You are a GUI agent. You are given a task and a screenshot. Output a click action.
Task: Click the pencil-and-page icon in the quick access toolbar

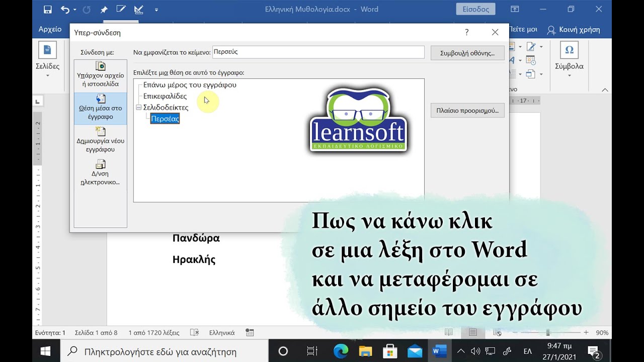point(121,10)
